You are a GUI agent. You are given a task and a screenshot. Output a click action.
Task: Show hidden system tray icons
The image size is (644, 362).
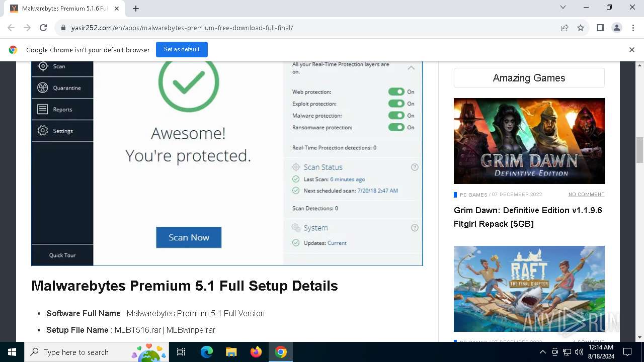coord(542,352)
